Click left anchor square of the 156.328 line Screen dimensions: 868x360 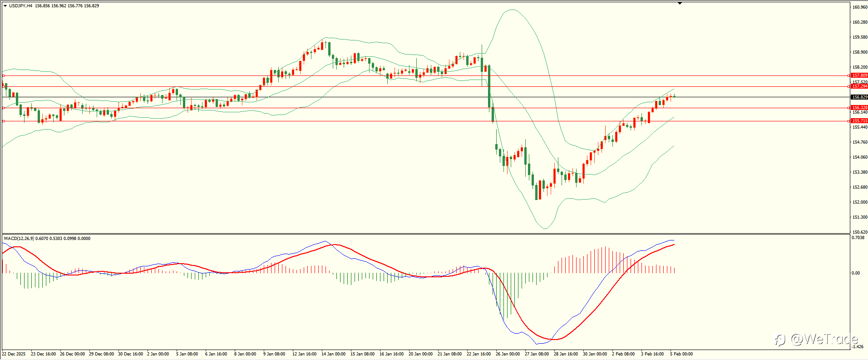3,108
